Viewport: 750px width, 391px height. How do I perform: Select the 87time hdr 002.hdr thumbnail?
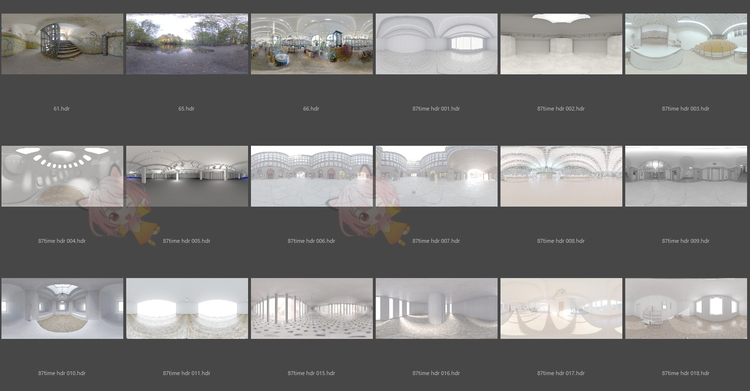562,44
